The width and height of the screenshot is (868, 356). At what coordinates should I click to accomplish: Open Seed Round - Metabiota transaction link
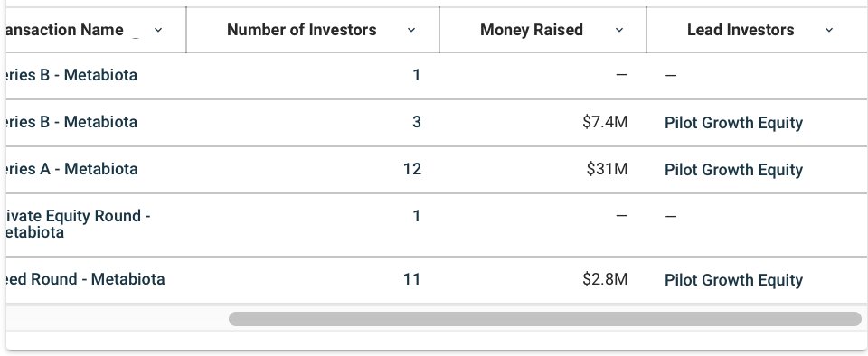click(85, 279)
